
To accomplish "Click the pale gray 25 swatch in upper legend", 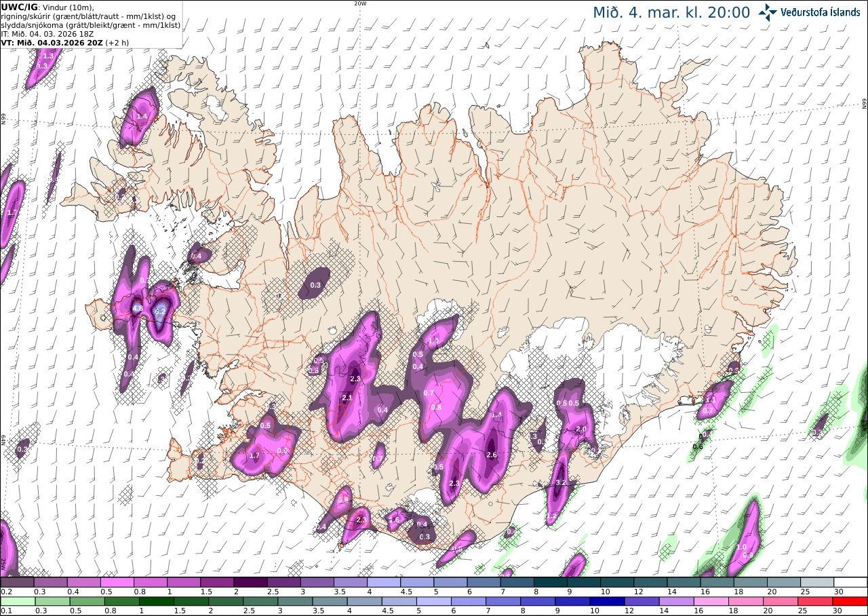I will [x=817, y=582].
